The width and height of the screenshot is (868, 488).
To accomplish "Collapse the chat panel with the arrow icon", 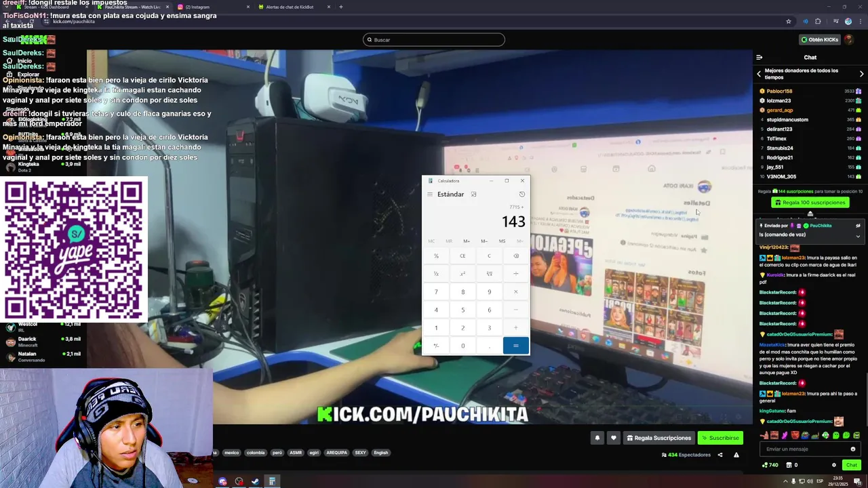I will coord(759,58).
